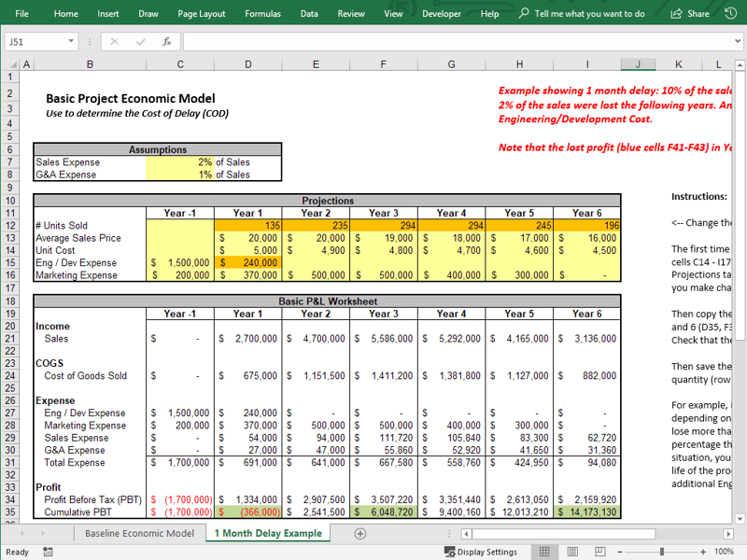Viewport: 747px width, 560px height.
Task: Click the macro recording status bar icon
Action: [x=48, y=552]
